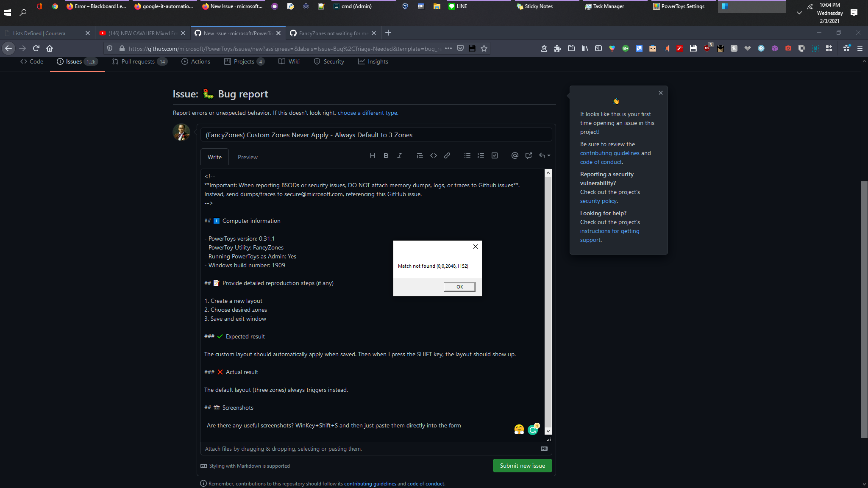868x488 pixels.
Task: Apply bold formatting in the editor toolbar
Action: point(386,155)
